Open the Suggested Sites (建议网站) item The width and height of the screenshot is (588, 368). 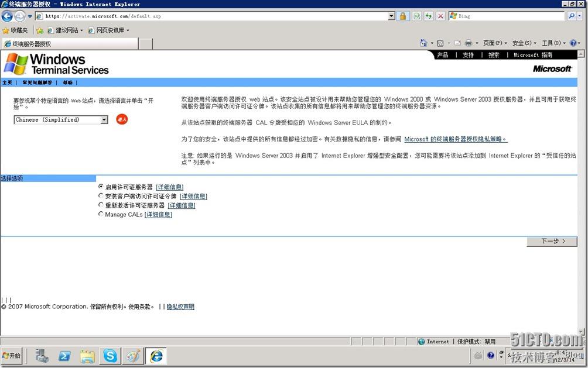(x=64, y=30)
